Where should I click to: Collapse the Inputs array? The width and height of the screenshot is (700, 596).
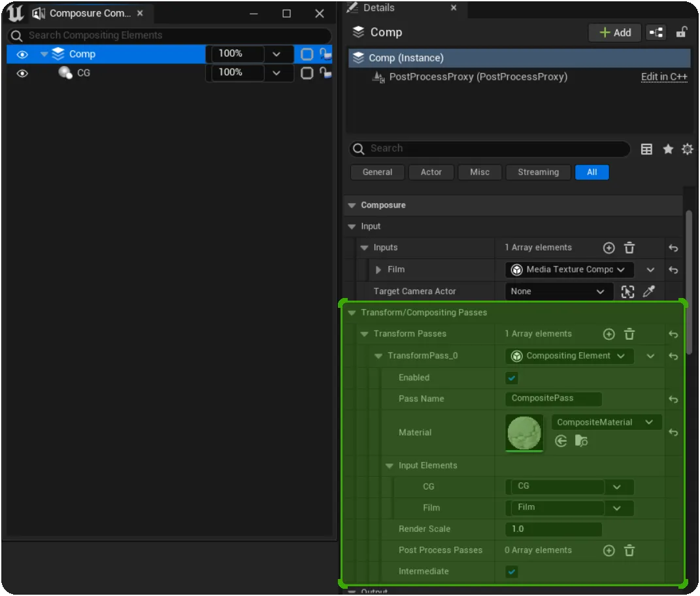click(x=364, y=248)
